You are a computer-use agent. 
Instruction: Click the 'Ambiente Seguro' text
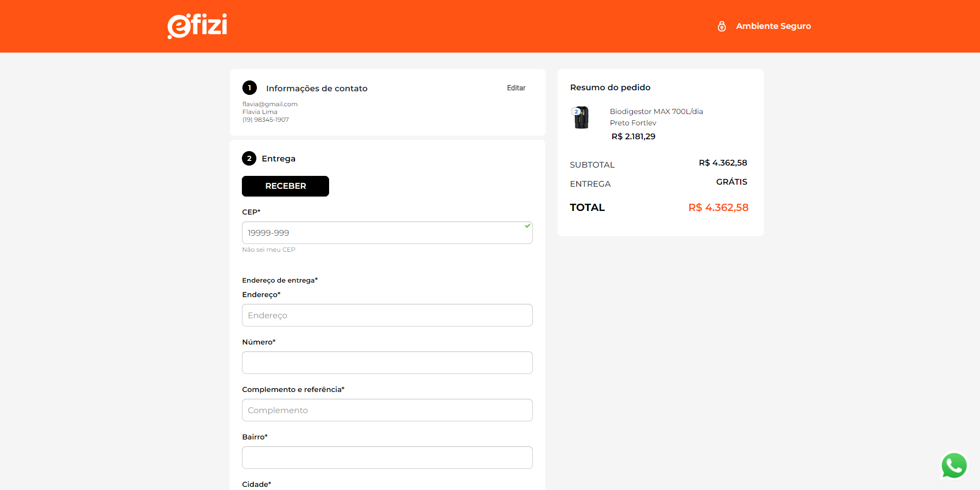pos(773,26)
